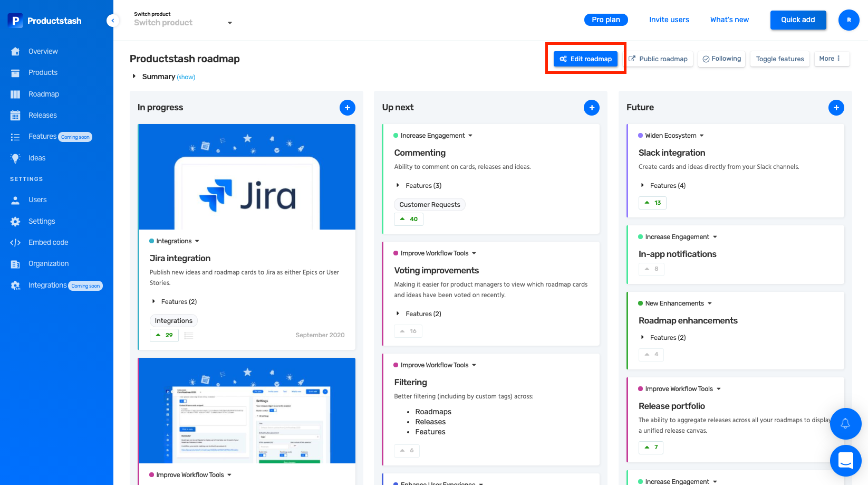The image size is (868, 485).
Task: Click Invite users link
Action: pyautogui.click(x=669, y=20)
